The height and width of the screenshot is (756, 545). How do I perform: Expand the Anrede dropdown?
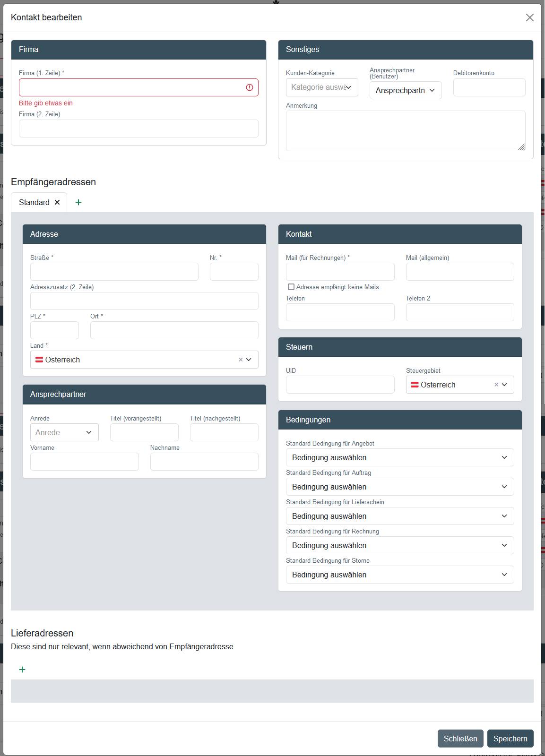pos(64,432)
